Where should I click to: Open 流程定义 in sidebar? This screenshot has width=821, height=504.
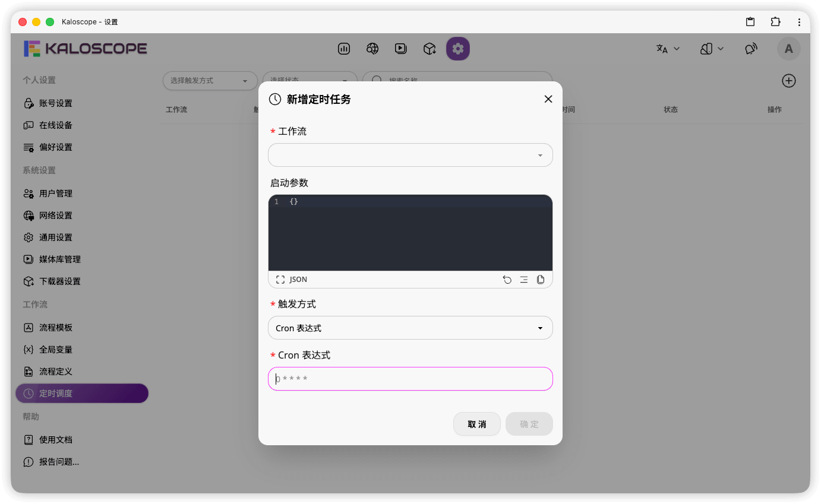point(82,372)
